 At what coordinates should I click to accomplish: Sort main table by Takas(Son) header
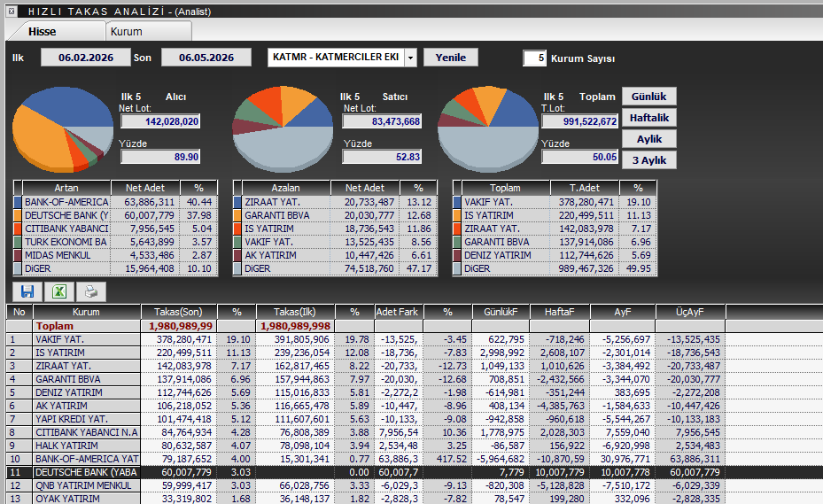(178, 312)
